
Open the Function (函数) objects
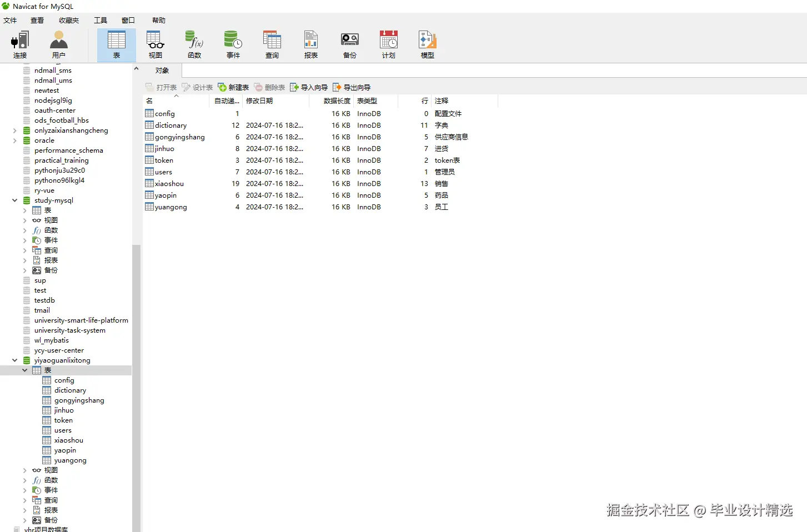(194, 45)
